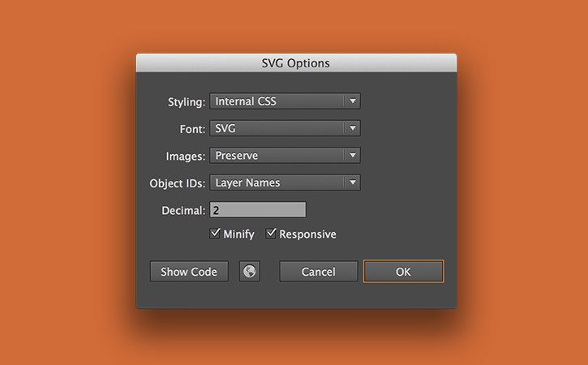
Task: Click the 'Internal CSS' value text
Action: pos(245,101)
